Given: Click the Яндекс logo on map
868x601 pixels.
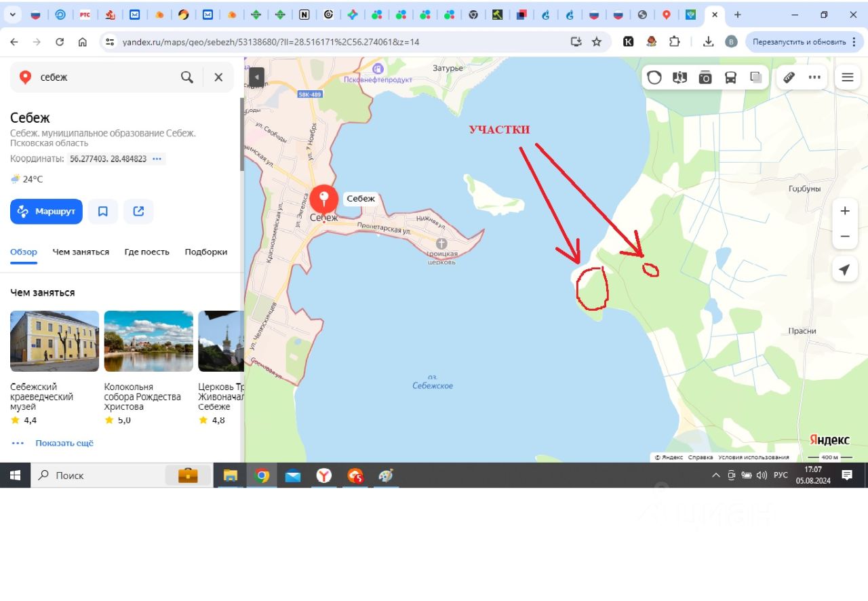Looking at the screenshot, I should pyautogui.click(x=829, y=440).
